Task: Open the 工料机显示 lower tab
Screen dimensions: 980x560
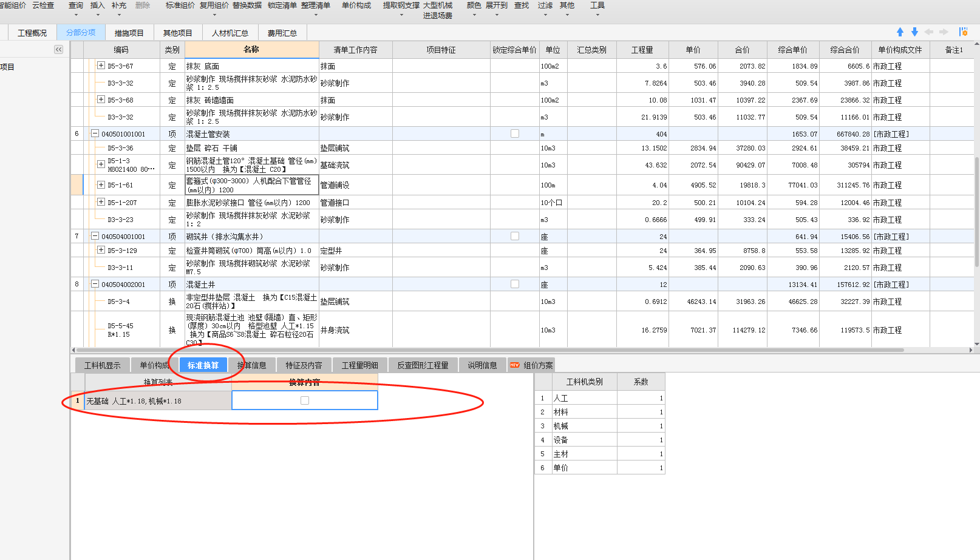Action: click(x=102, y=365)
